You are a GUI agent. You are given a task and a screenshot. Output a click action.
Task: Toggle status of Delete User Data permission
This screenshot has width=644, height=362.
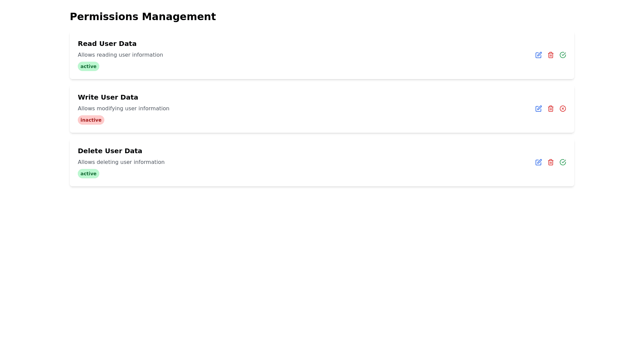(562, 162)
